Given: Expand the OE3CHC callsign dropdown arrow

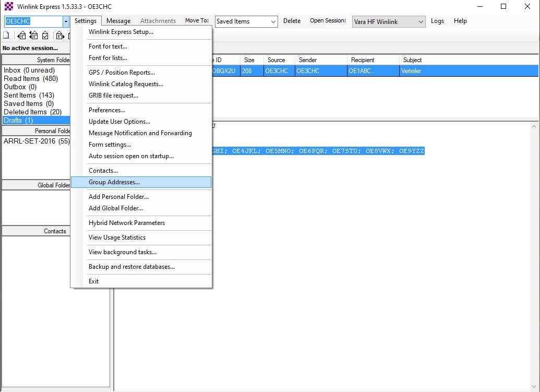Looking at the screenshot, I should (66, 21).
